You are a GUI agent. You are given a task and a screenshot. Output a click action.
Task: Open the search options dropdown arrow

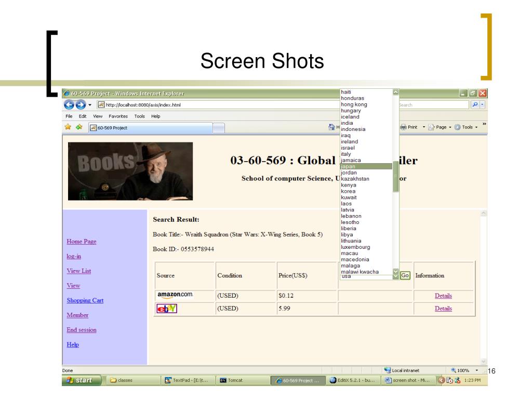[482, 104]
